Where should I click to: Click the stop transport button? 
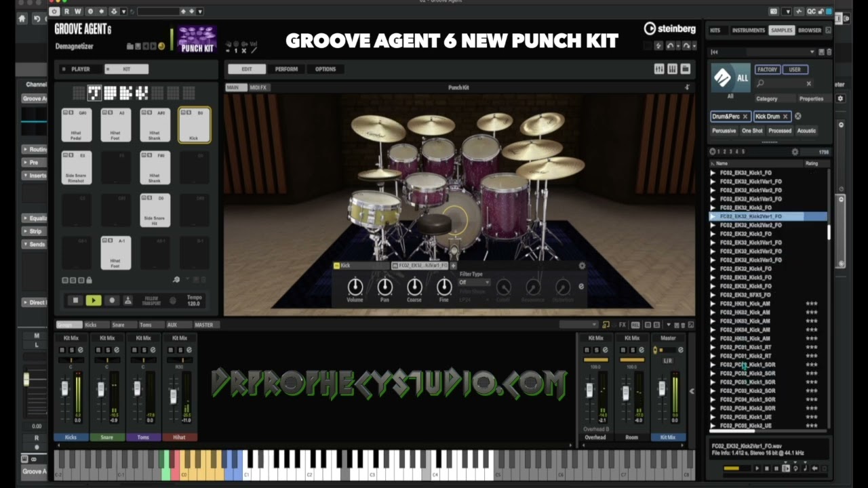75,300
